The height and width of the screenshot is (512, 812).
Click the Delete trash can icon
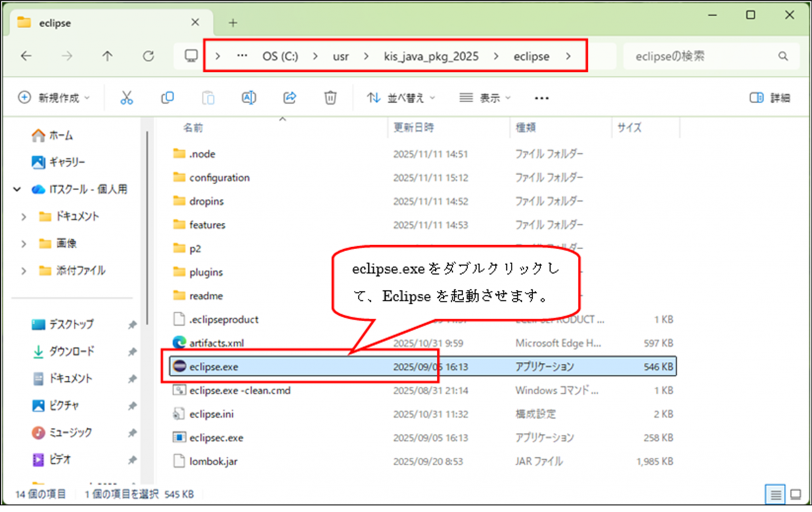point(330,97)
